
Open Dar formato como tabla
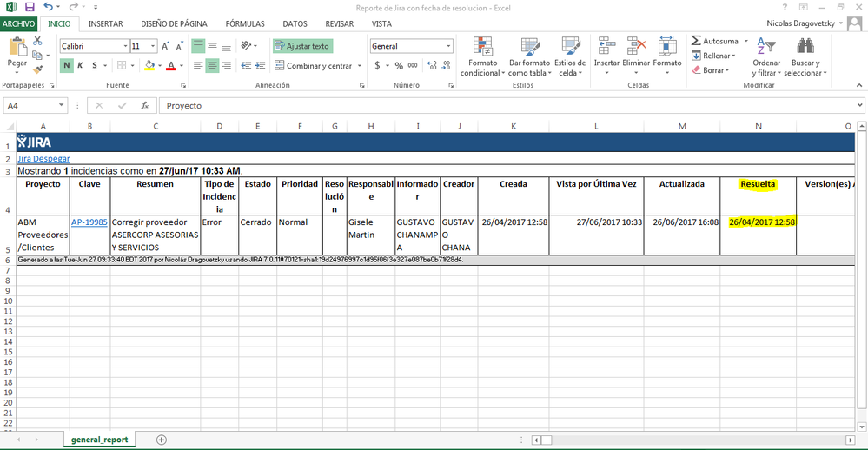coord(529,57)
